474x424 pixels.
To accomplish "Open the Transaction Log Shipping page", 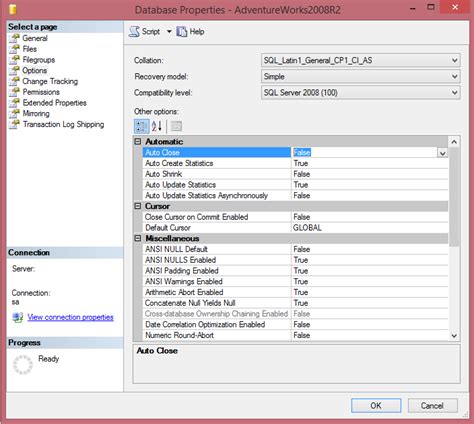I will click(x=63, y=124).
